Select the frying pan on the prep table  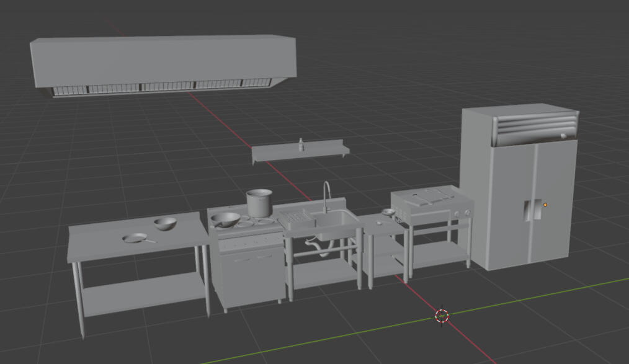(x=136, y=238)
